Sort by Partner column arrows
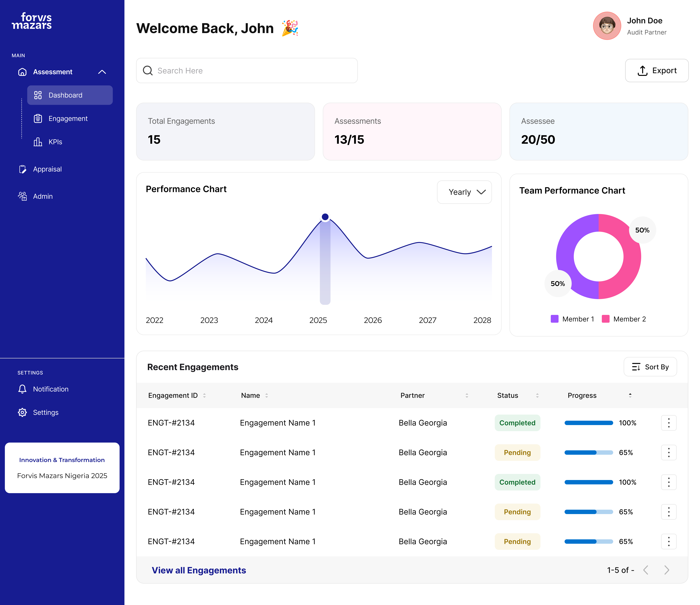This screenshot has height=605, width=700. point(467,395)
